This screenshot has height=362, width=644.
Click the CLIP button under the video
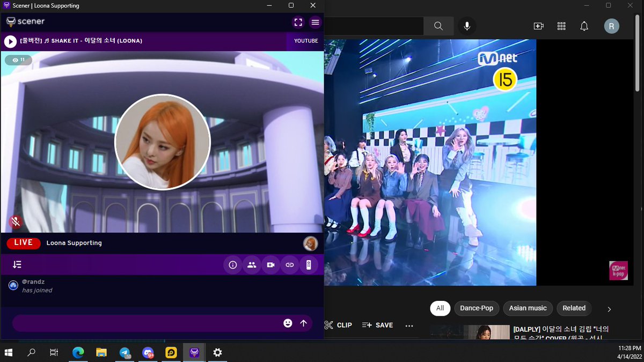tap(339, 325)
